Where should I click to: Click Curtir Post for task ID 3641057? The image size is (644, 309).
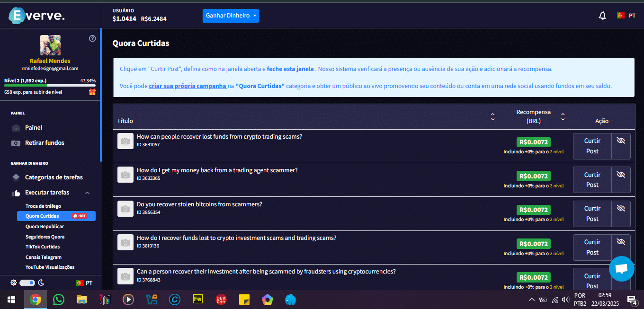(x=592, y=146)
